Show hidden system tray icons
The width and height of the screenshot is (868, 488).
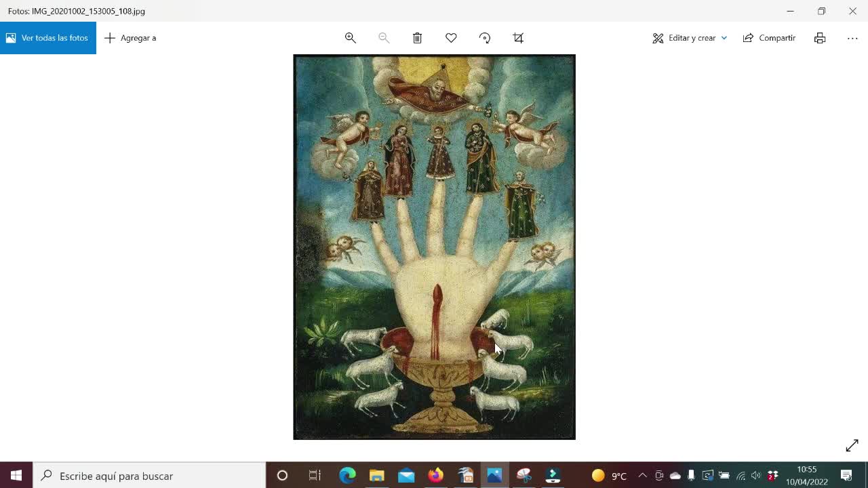click(x=643, y=476)
